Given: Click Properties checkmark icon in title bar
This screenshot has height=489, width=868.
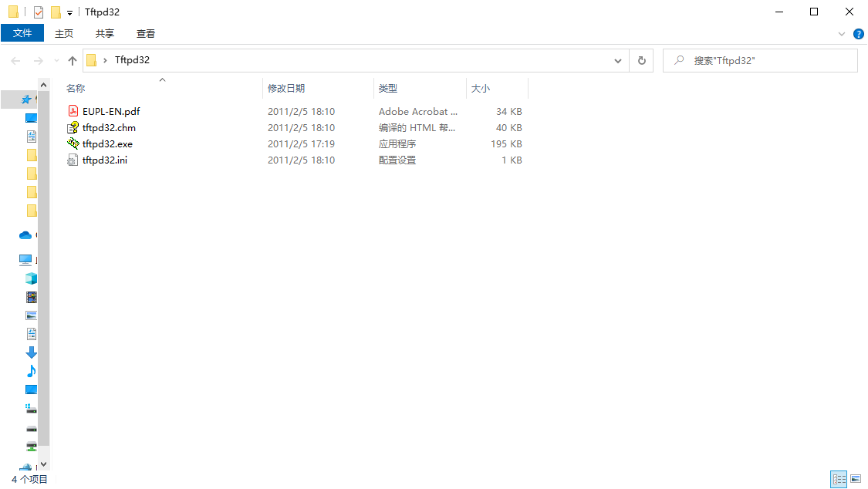Looking at the screenshot, I should pos(39,12).
